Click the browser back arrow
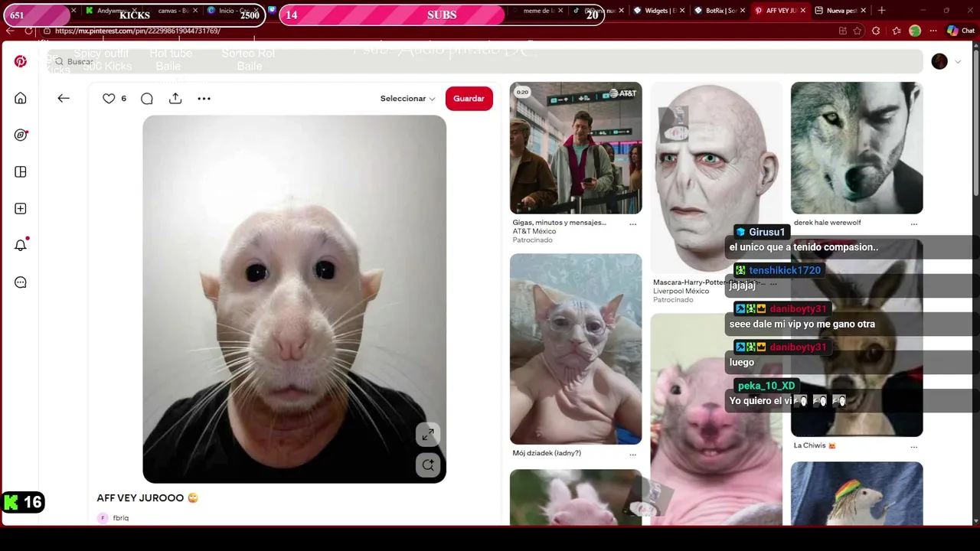This screenshot has width=980, height=551. point(10,31)
